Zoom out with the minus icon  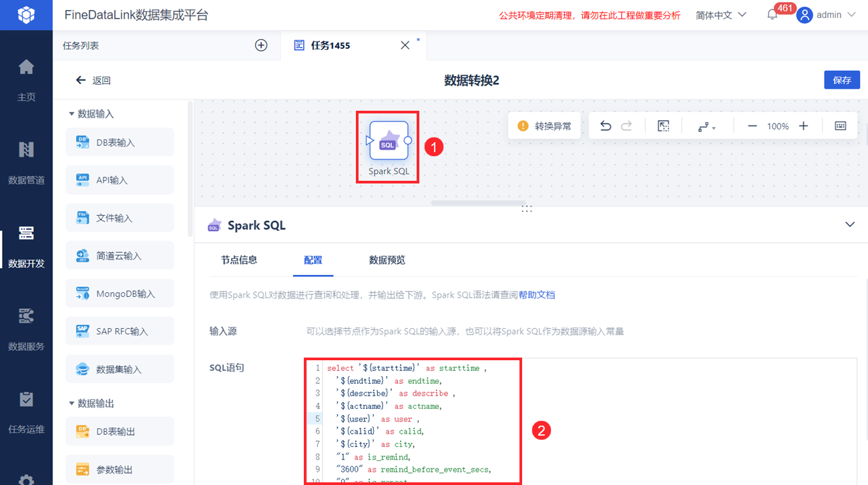(752, 126)
